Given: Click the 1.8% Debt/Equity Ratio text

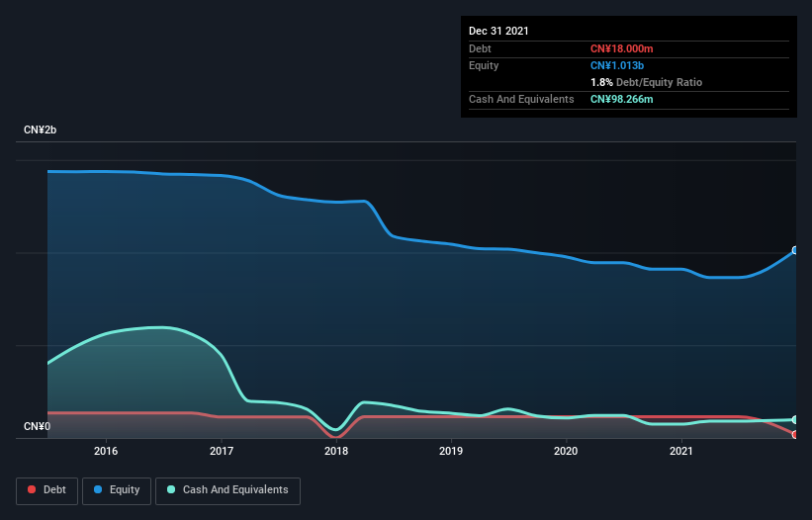Looking at the screenshot, I should (x=646, y=82).
